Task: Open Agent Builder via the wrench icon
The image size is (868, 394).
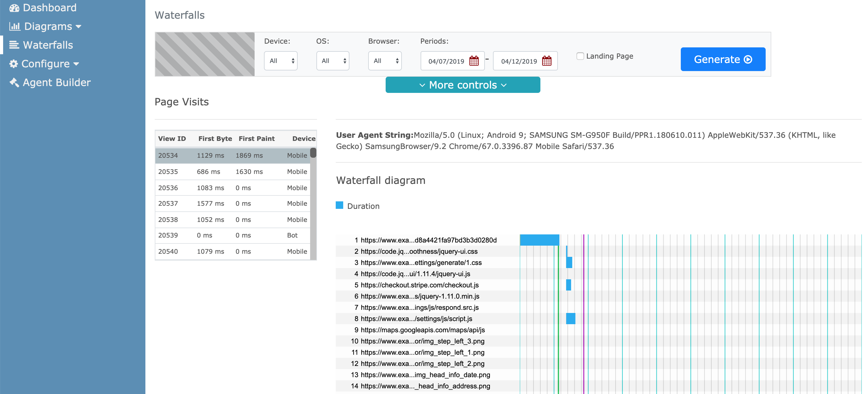Action: pos(13,82)
